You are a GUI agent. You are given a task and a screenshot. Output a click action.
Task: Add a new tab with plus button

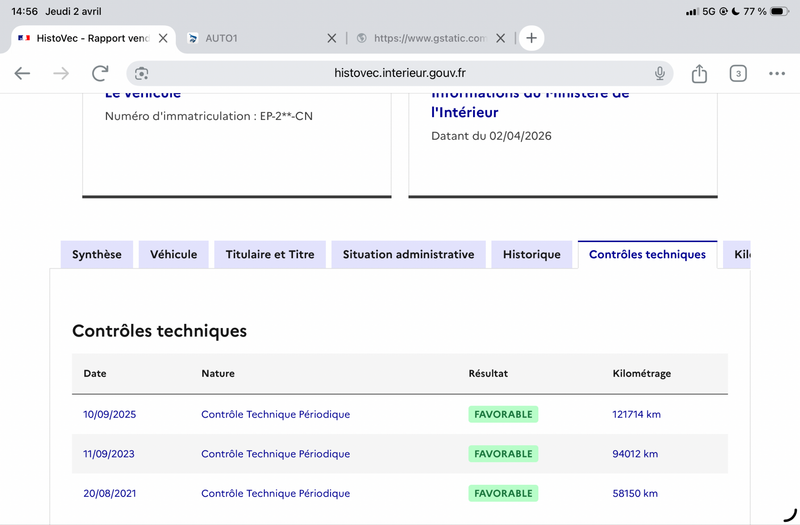tap(531, 38)
